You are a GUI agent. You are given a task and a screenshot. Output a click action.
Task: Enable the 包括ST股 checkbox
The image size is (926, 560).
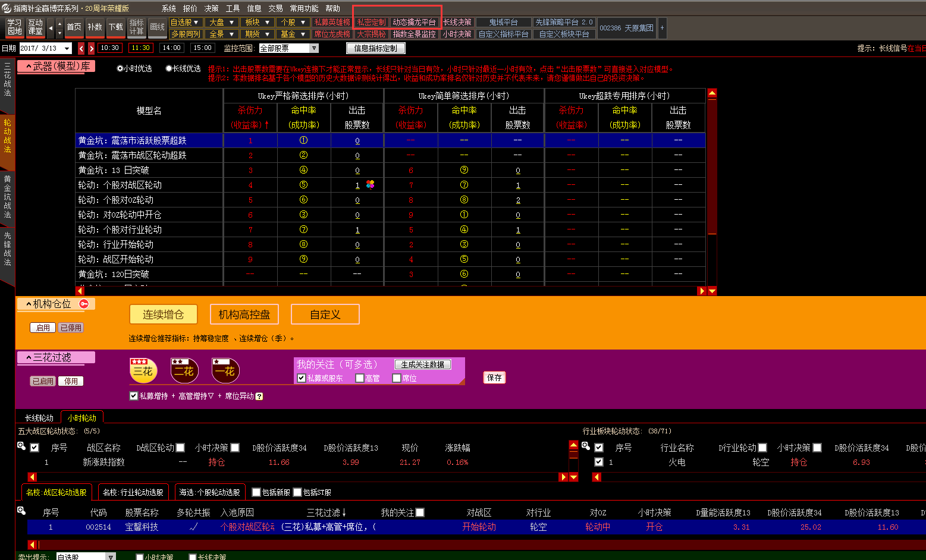point(297,492)
